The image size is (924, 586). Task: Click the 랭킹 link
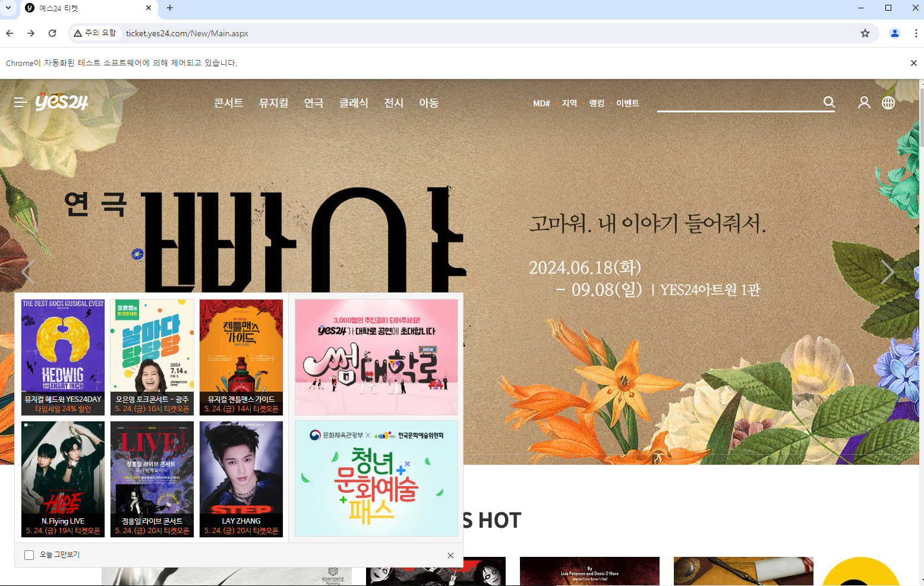(x=597, y=103)
